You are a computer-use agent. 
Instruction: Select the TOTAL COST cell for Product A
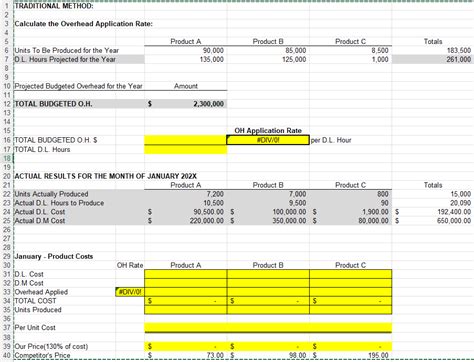[186, 301]
